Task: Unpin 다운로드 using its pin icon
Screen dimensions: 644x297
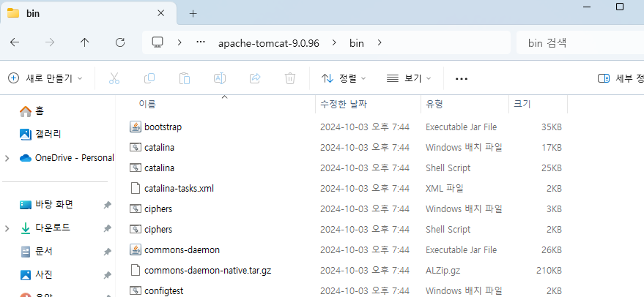Action: (107, 228)
